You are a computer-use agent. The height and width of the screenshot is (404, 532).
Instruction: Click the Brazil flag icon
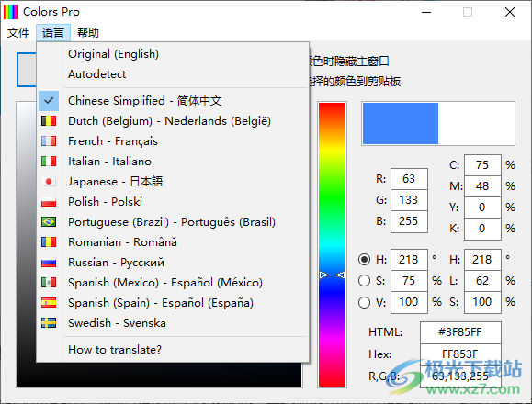(49, 222)
